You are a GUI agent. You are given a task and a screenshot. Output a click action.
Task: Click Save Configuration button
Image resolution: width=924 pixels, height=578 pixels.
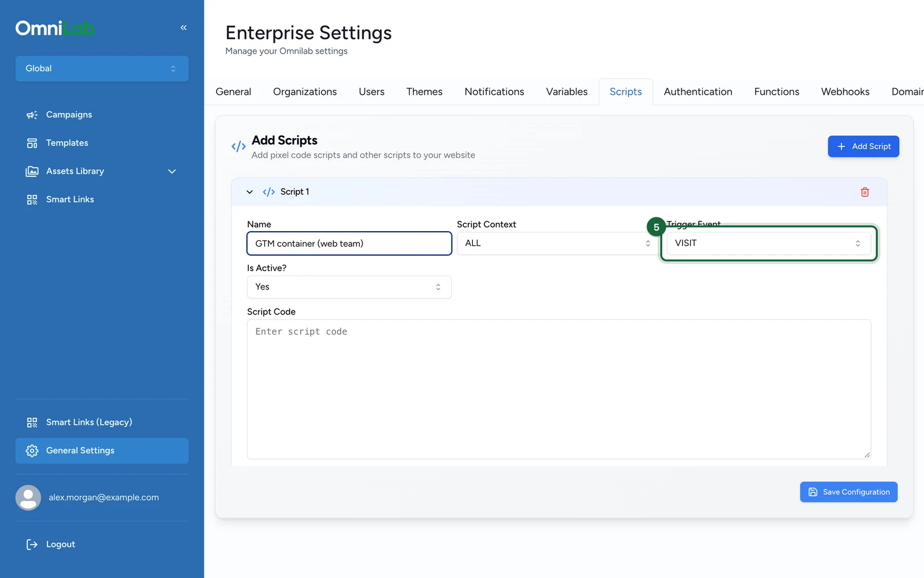click(x=848, y=492)
